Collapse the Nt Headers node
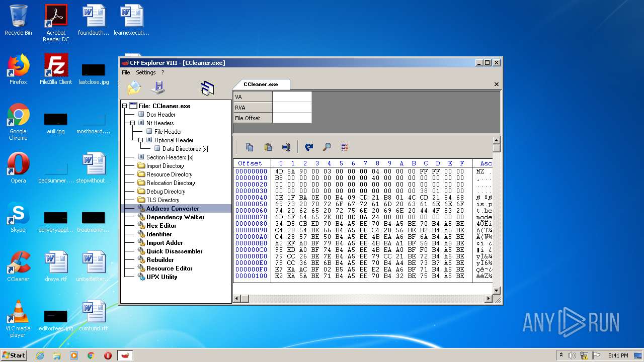The width and height of the screenshot is (644, 362). point(133,123)
